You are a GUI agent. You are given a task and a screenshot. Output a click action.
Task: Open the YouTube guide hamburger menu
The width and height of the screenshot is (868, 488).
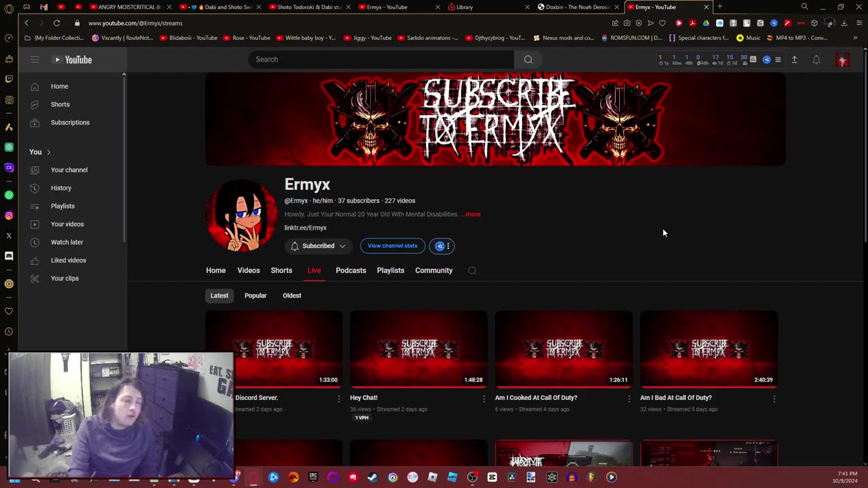tap(35, 60)
